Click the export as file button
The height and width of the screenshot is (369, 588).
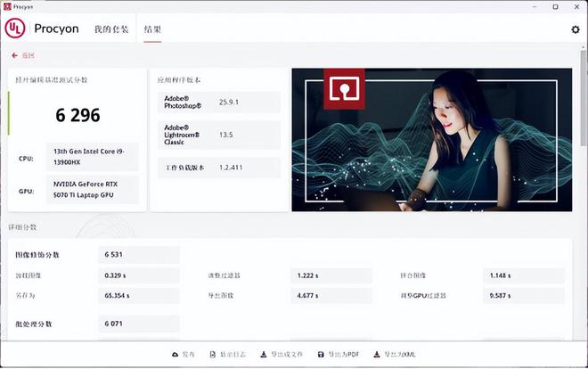click(282, 355)
